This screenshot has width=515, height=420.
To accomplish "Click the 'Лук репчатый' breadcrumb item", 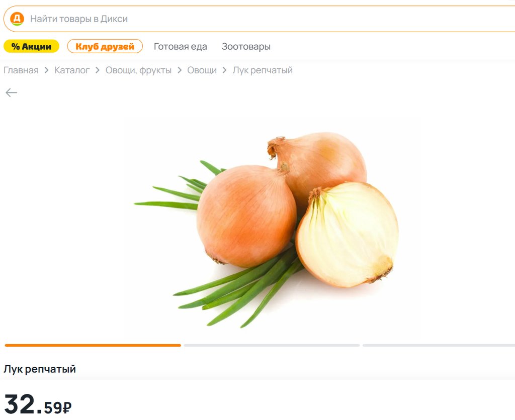I will click(263, 70).
